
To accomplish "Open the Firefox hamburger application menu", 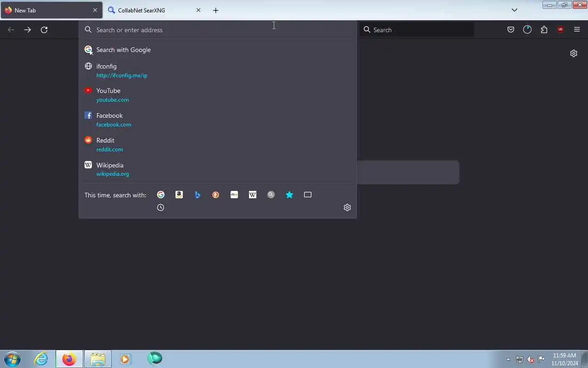I will 577,29.
